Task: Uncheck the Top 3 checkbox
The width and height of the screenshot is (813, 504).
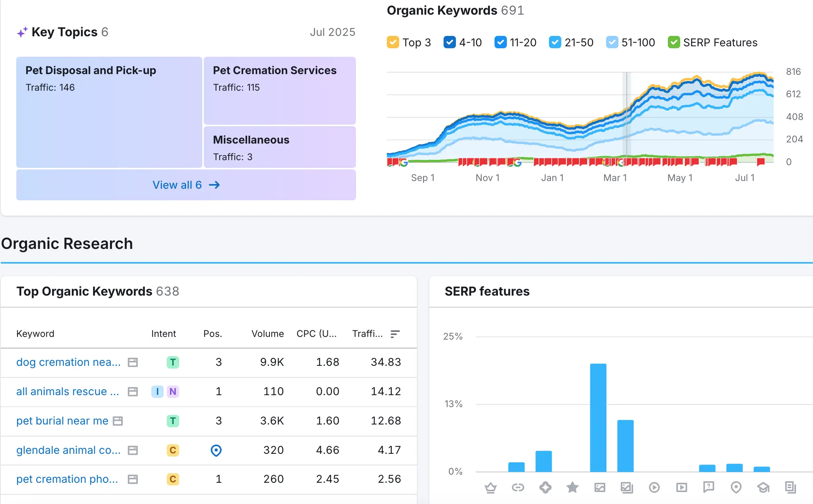Action: click(393, 42)
